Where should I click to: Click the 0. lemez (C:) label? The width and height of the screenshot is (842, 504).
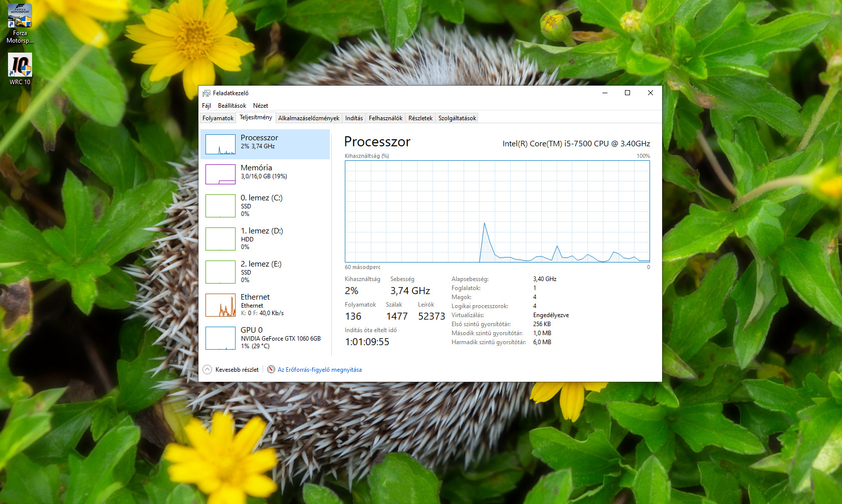click(262, 198)
